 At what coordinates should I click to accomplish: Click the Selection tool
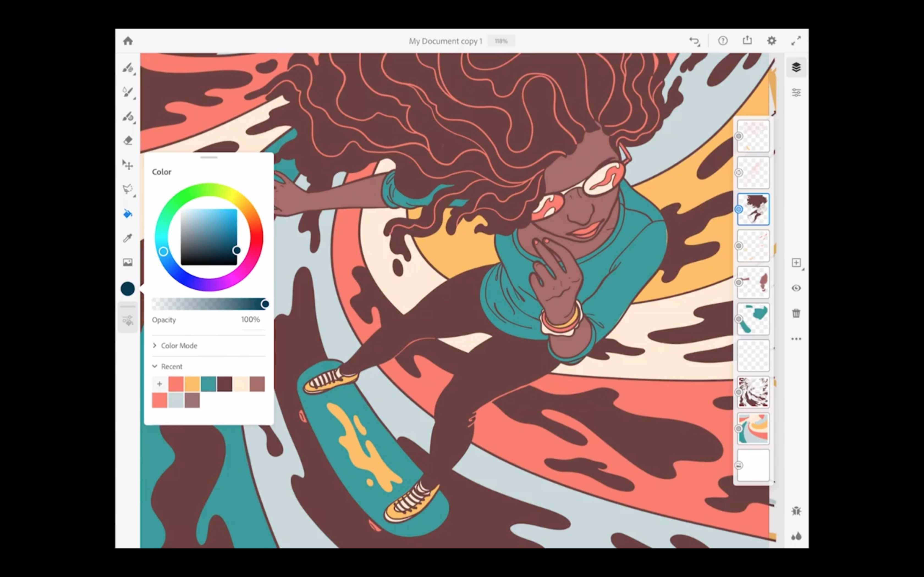(x=128, y=189)
